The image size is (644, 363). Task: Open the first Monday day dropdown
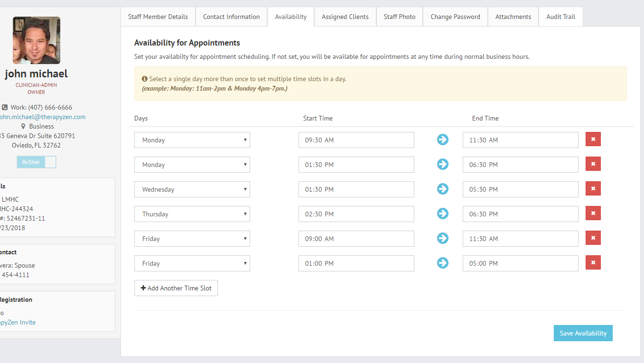click(x=192, y=140)
